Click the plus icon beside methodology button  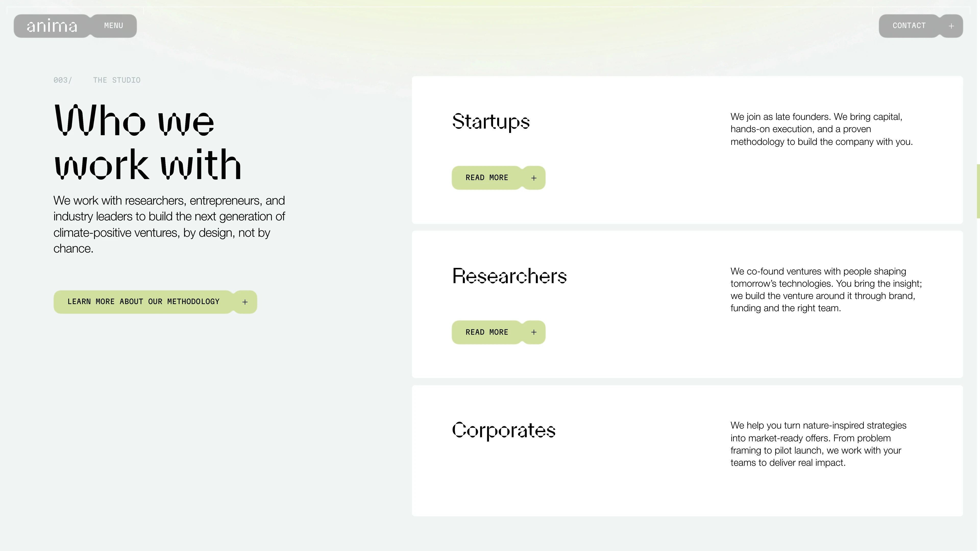coord(245,302)
